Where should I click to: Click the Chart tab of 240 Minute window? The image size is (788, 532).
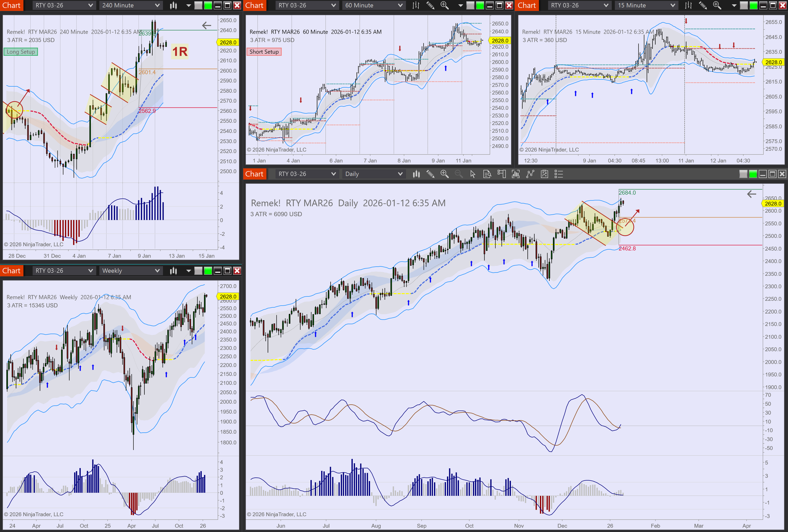11,5
